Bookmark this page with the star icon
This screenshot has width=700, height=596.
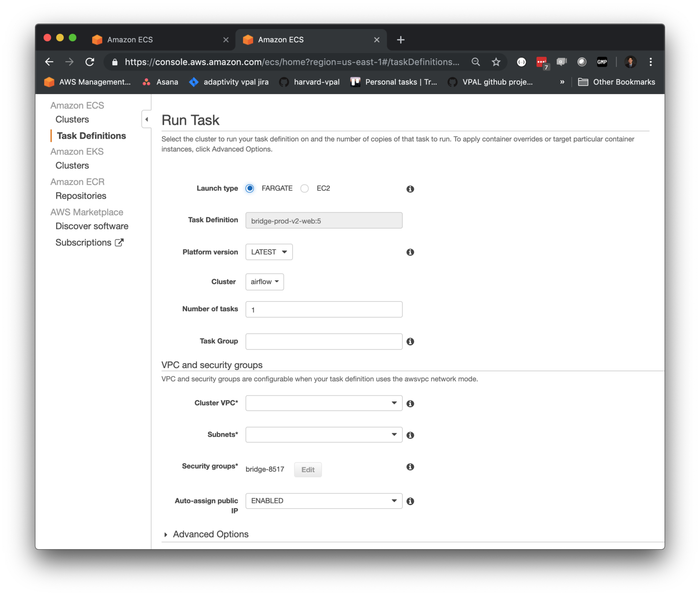496,62
